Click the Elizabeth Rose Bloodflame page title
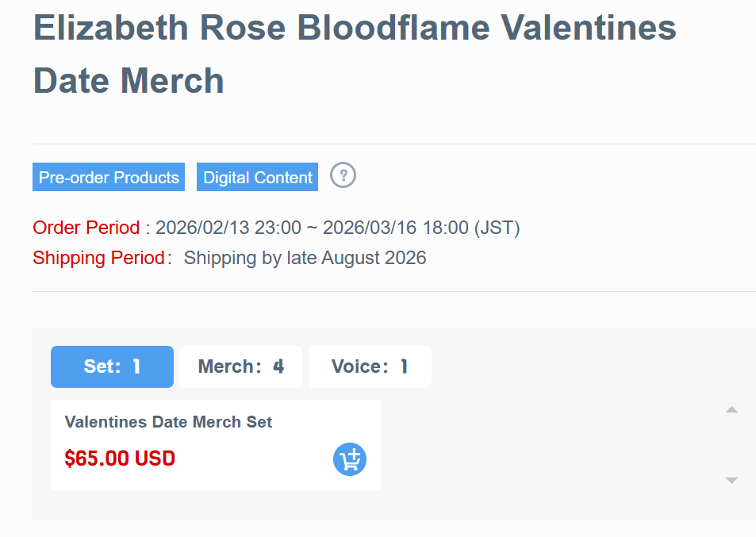 (354, 29)
